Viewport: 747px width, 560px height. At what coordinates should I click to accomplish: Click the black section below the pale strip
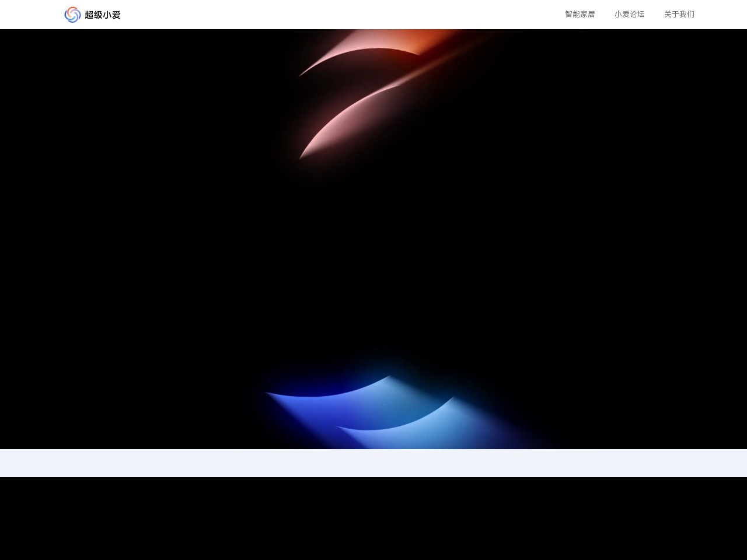point(373,519)
